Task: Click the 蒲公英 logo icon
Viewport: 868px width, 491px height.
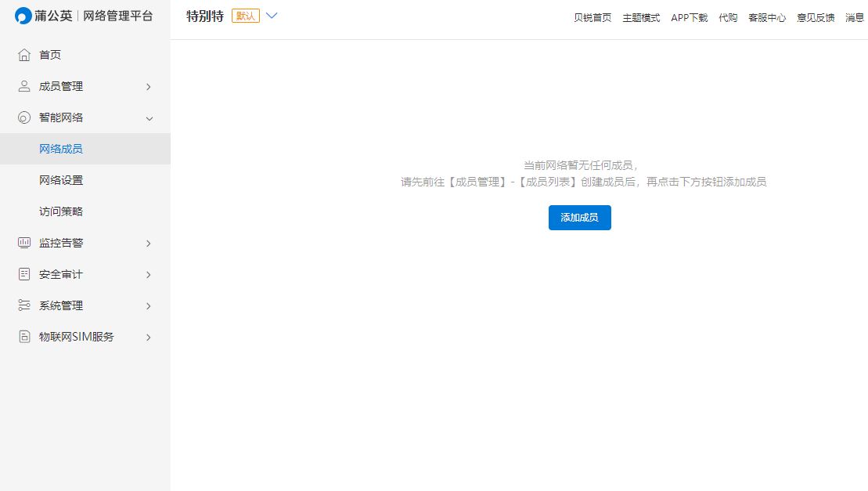Action: (23, 16)
